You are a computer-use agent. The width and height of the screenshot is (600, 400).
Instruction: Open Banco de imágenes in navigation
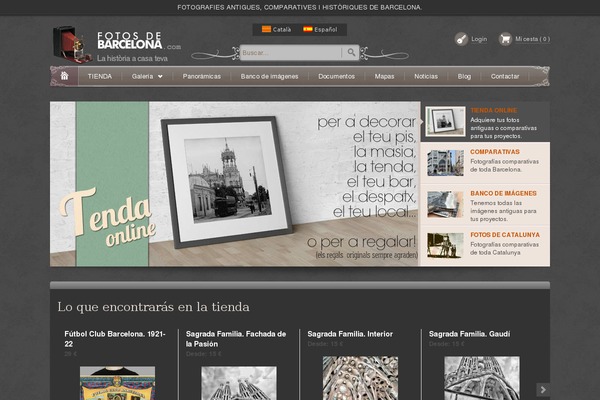point(269,76)
